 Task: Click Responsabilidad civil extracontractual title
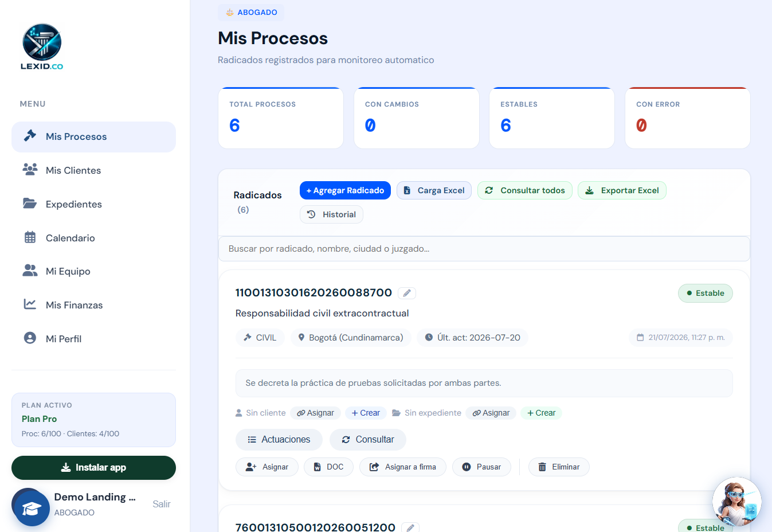(x=322, y=313)
